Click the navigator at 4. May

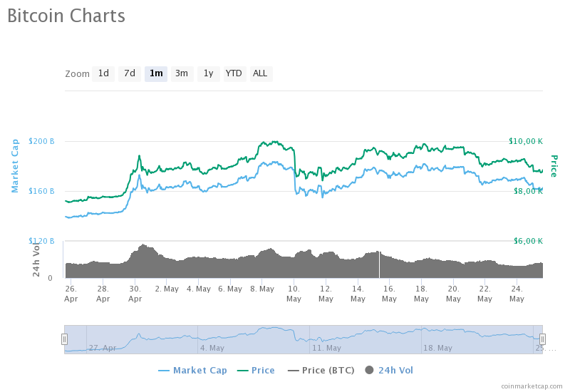point(212,348)
